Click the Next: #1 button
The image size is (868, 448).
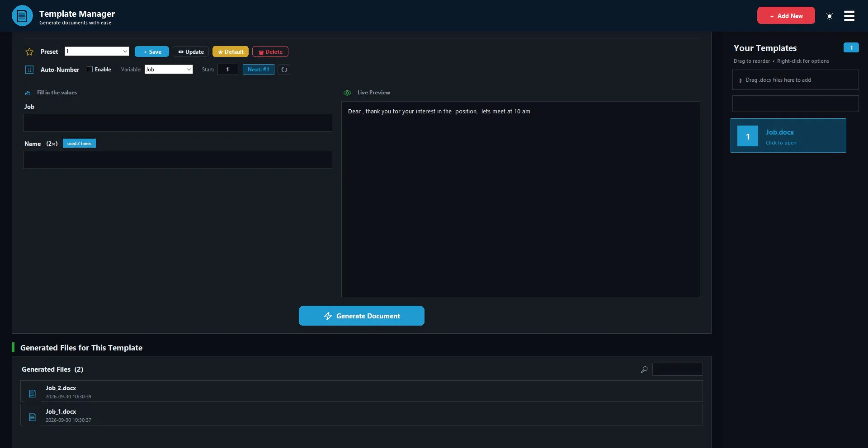pyautogui.click(x=259, y=70)
